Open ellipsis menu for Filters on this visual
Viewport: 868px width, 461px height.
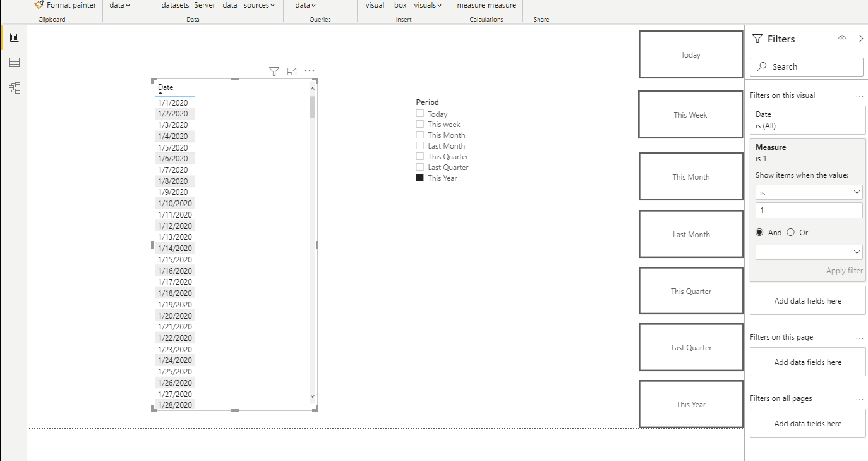(x=859, y=96)
